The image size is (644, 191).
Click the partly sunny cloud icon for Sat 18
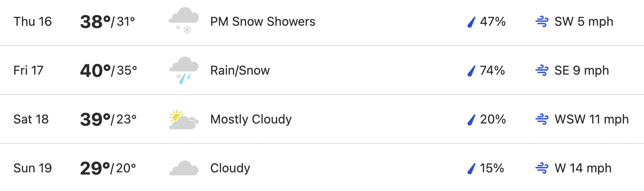[183, 119]
